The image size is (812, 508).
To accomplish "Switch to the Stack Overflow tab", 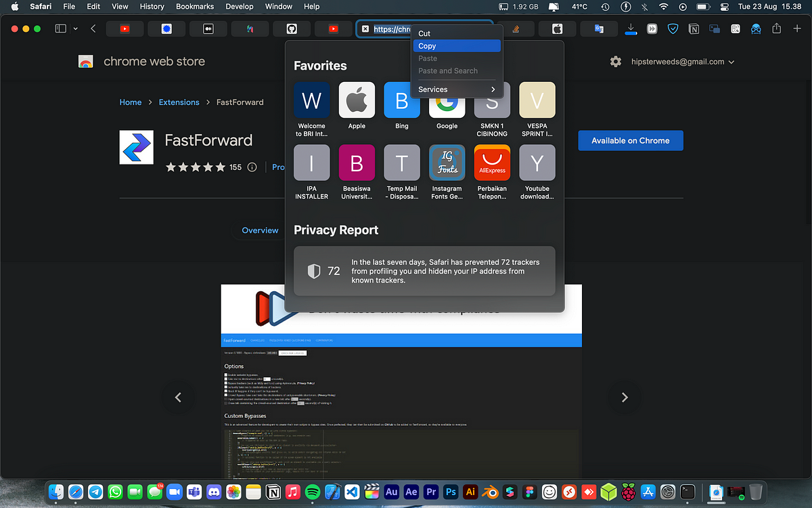I will [x=516, y=28].
